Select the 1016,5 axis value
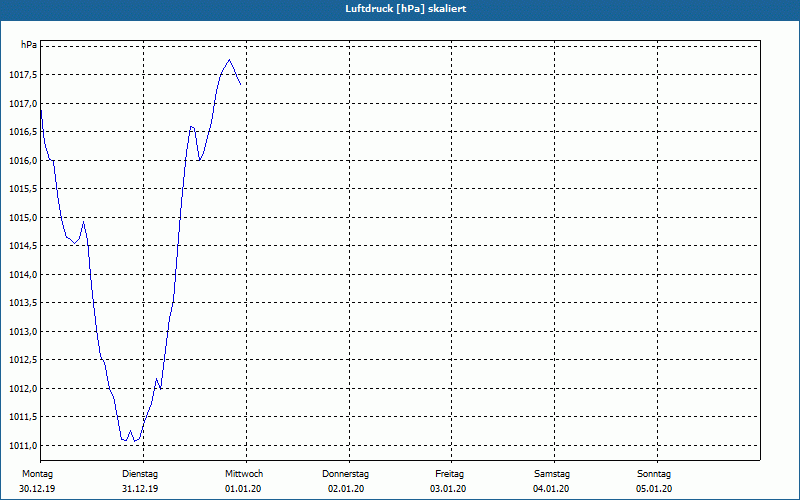 pyautogui.click(x=23, y=132)
